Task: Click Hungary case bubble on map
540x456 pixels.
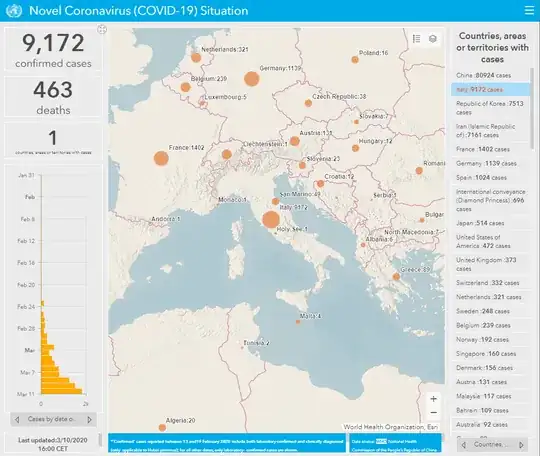Action: (x=355, y=148)
